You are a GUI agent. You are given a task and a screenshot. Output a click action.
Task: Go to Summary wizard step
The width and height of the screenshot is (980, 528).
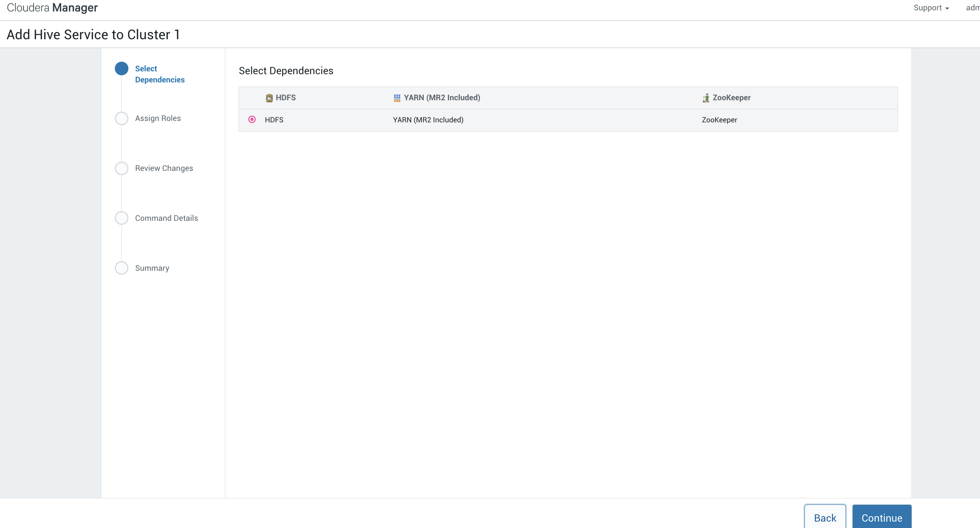tap(152, 268)
